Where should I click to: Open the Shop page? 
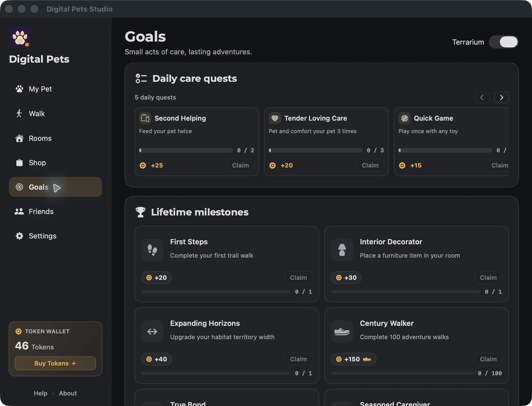[55, 163]
